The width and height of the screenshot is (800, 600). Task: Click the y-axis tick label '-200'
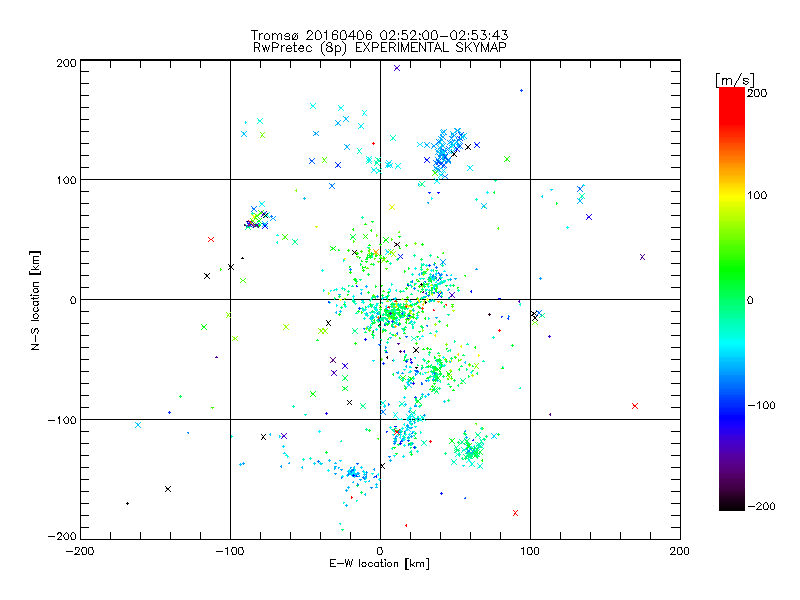click(x=62, y=536)
